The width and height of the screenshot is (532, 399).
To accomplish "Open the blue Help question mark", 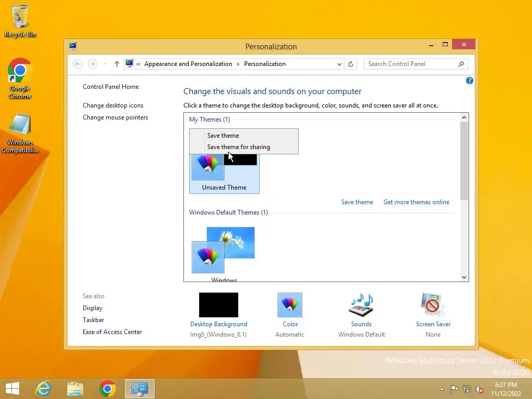I will coord(470,81).
